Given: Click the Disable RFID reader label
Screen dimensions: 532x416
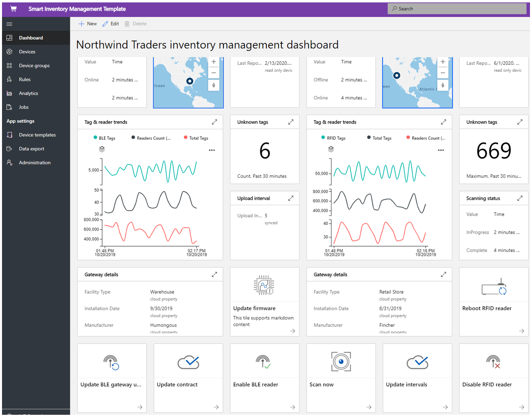Looking at the screenshot, I should click(487, 385).
